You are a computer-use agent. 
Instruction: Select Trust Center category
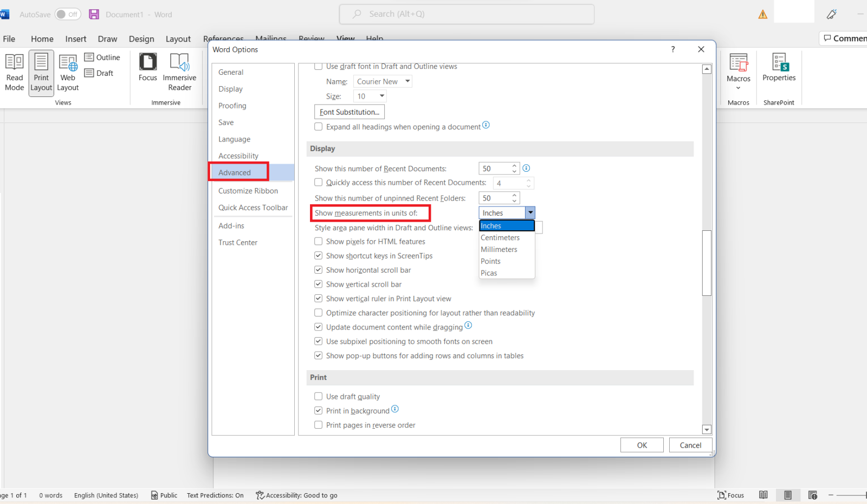click(253, 243)
